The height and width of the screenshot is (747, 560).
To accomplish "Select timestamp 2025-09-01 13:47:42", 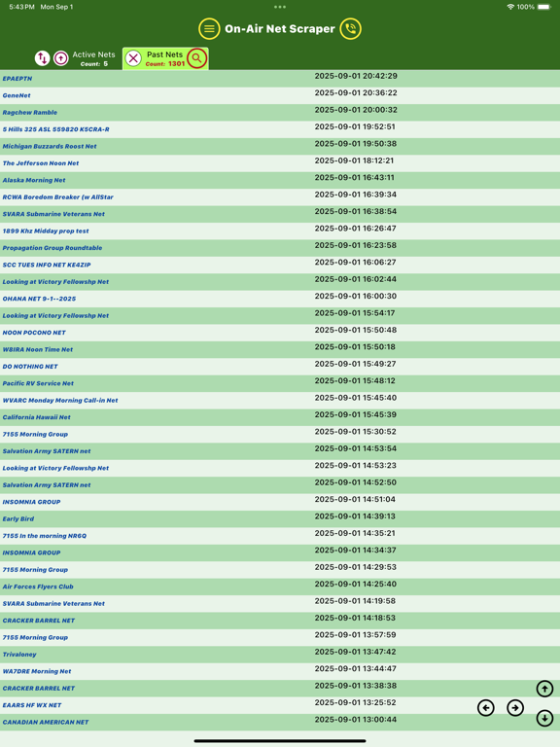I will (x=355, y=652).
